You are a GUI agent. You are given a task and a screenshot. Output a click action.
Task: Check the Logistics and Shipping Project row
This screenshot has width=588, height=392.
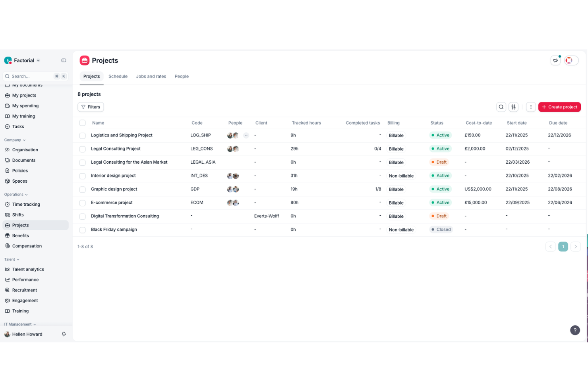click(82, 135)
